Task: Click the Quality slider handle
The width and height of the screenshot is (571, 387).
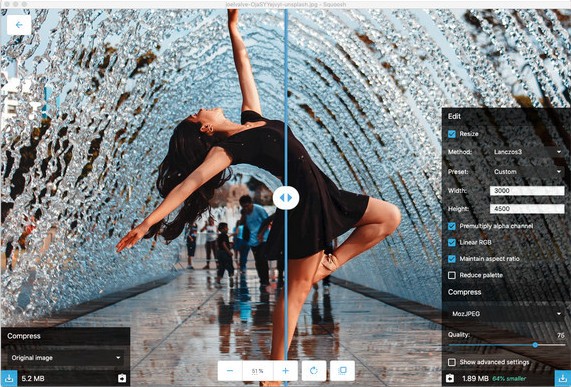Action: tap(535, 345)
